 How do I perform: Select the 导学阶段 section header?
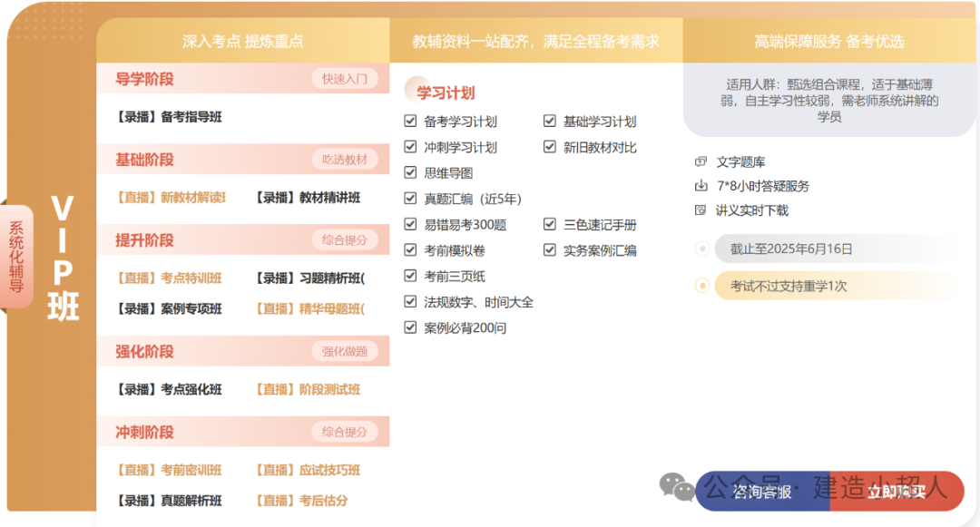point(144,79)
